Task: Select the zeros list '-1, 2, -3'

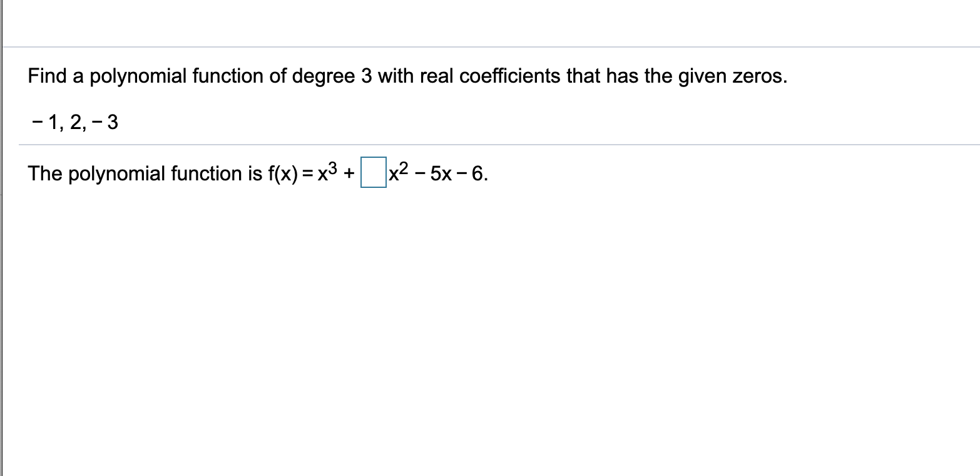Action: coord(74,122)
